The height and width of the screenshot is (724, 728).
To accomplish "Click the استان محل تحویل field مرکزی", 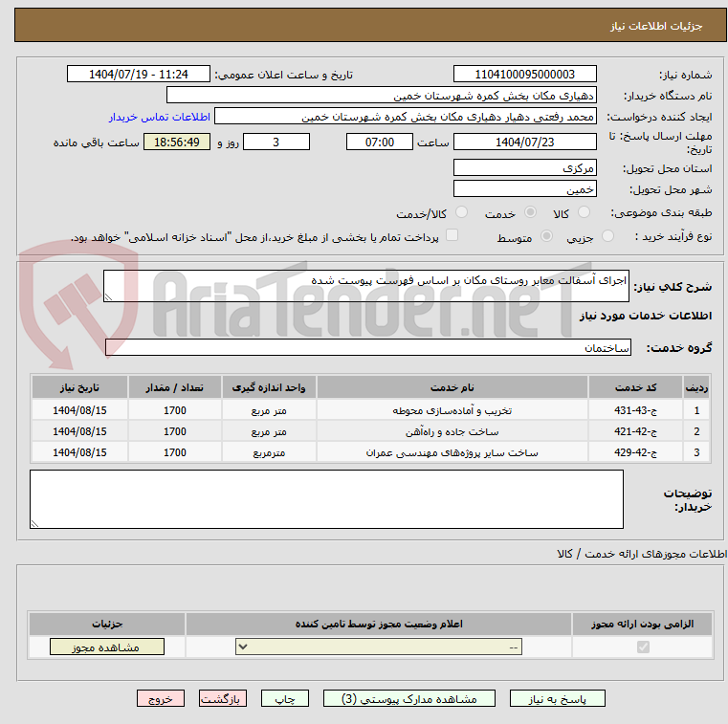I will 524,168.
